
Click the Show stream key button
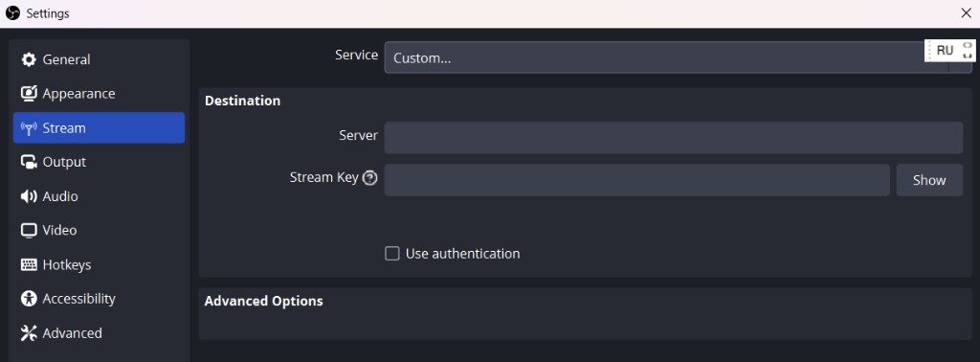click(929, 180)
